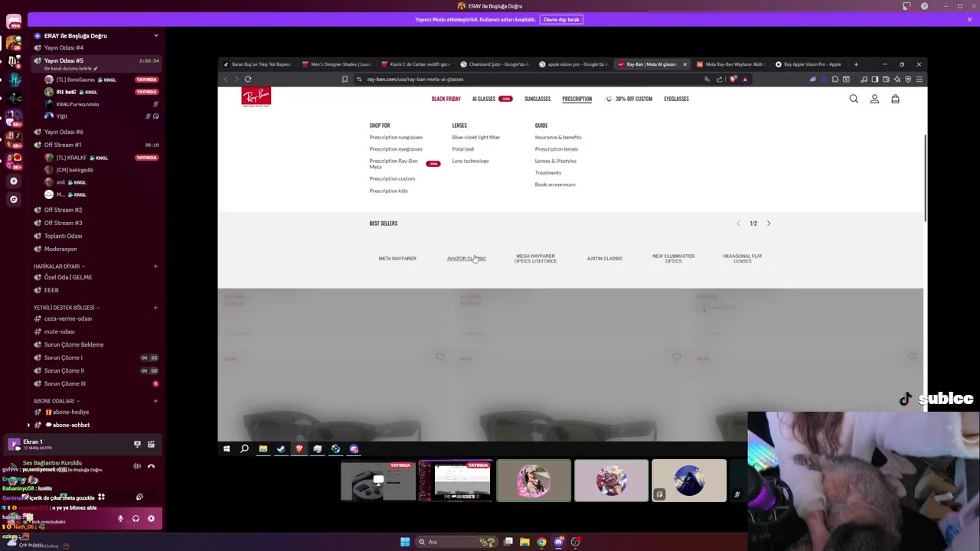
Task: Toggle Discord headphones deafen
Action: coord(136,519)
